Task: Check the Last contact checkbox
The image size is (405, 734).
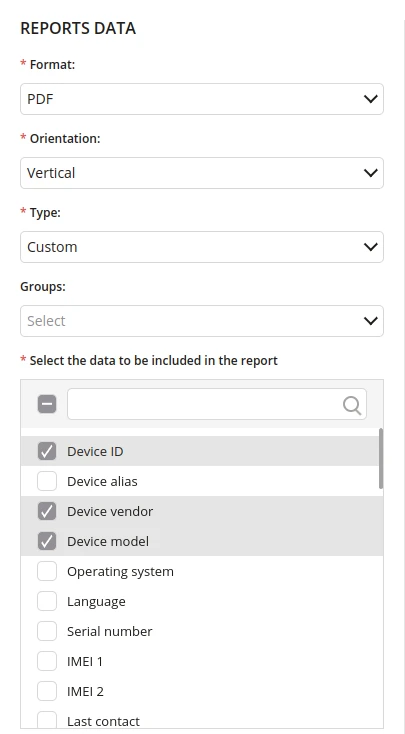Action: tap(47, 720)
